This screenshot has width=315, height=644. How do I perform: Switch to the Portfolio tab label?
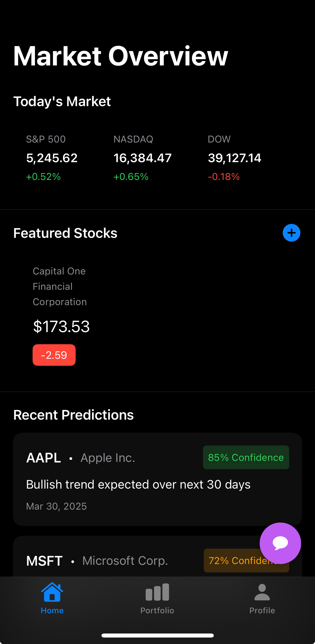coord(157,610)
